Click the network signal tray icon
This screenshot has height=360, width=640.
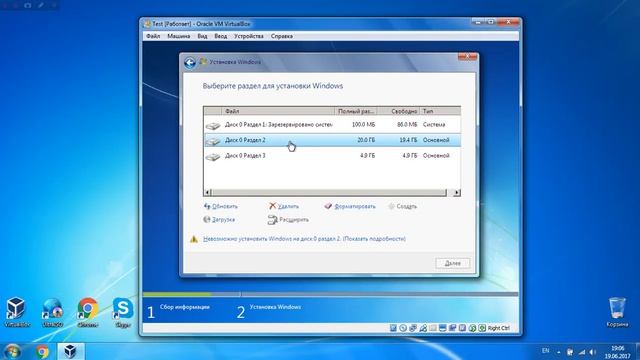[582, 351]
